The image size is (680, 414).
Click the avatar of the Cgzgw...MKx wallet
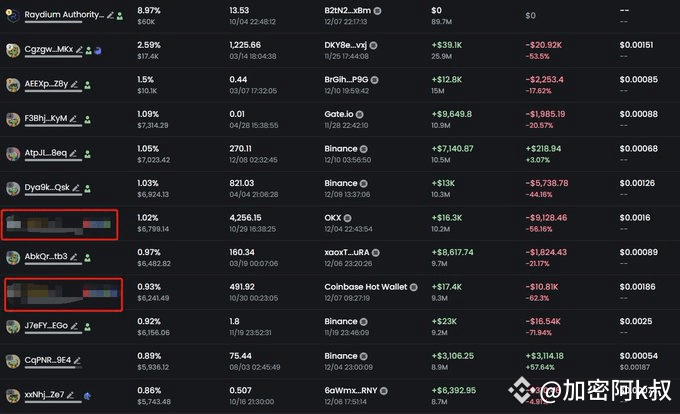tap(13, 50)
